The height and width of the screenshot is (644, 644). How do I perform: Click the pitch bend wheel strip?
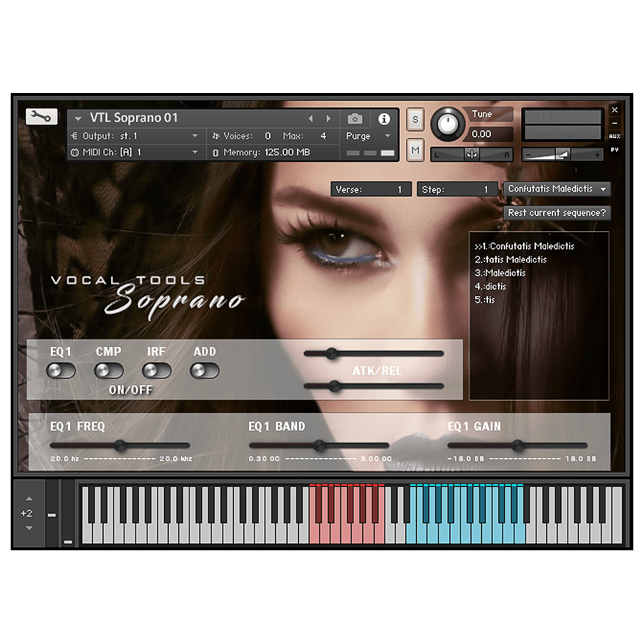pos(52,513)
